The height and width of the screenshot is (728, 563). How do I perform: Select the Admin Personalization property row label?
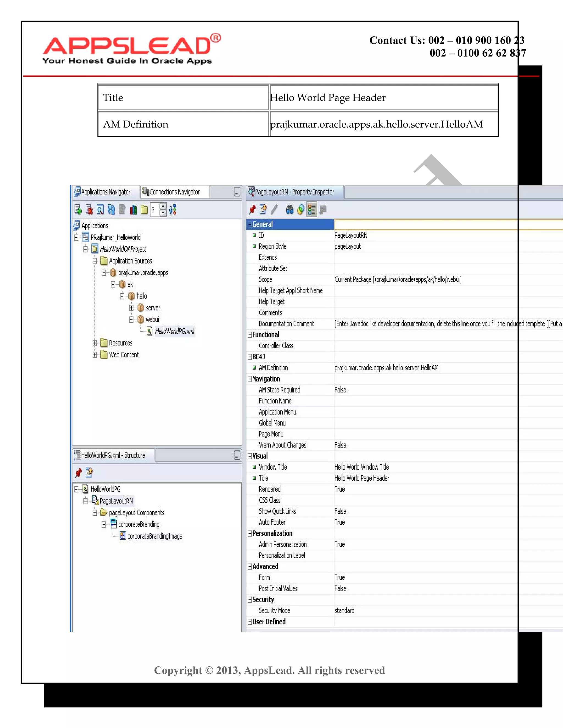point(283,544)
